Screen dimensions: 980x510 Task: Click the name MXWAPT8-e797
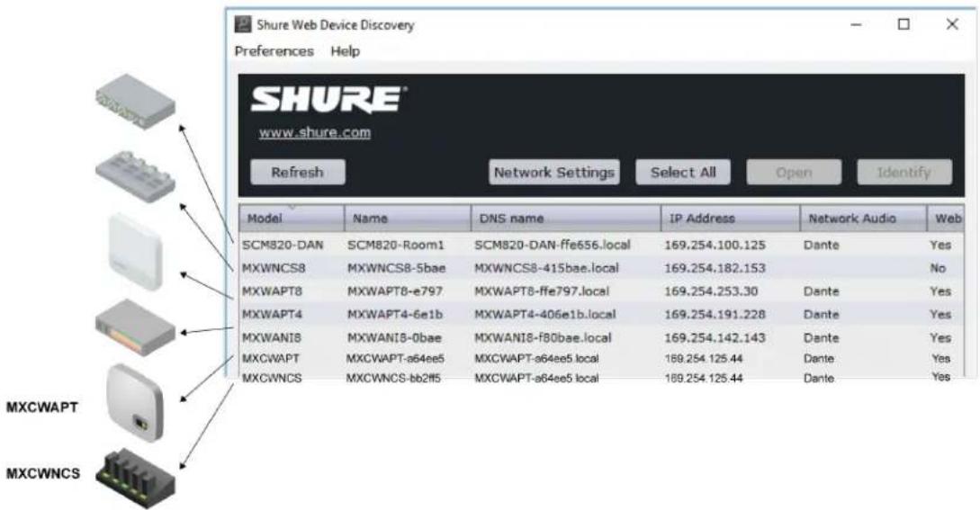pyautogui.click(x=395, y=291)
